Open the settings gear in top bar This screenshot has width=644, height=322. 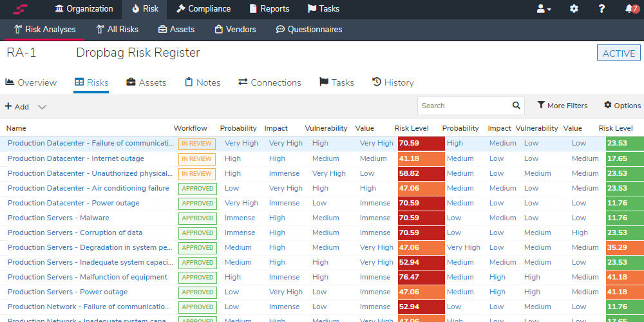point(574,9)
